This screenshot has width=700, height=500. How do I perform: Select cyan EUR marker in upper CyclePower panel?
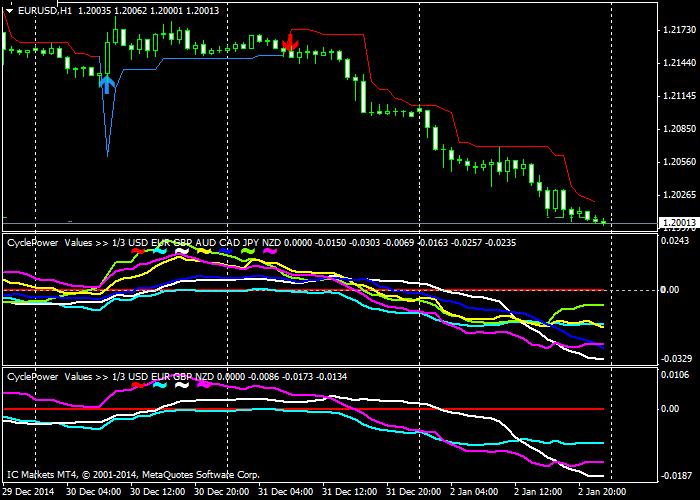tap(159, 251)
